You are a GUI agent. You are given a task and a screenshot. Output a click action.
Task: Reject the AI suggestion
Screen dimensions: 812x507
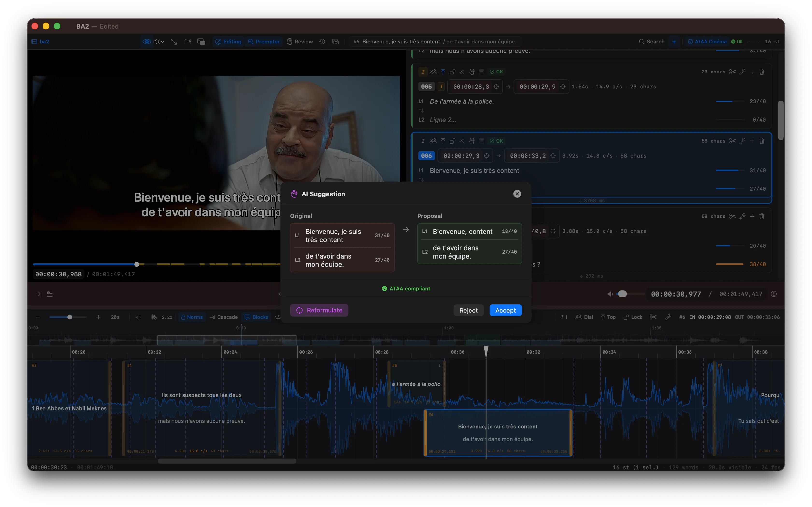coord(468,311)
